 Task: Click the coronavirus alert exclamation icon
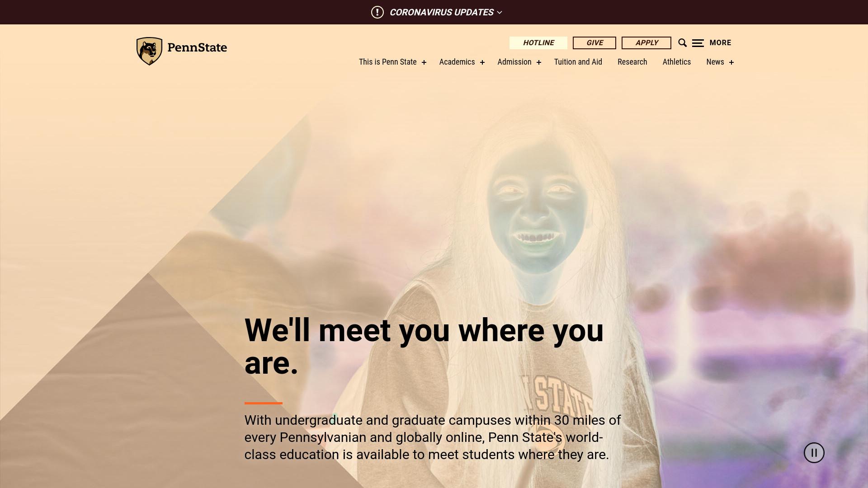(x=377, y=12)
